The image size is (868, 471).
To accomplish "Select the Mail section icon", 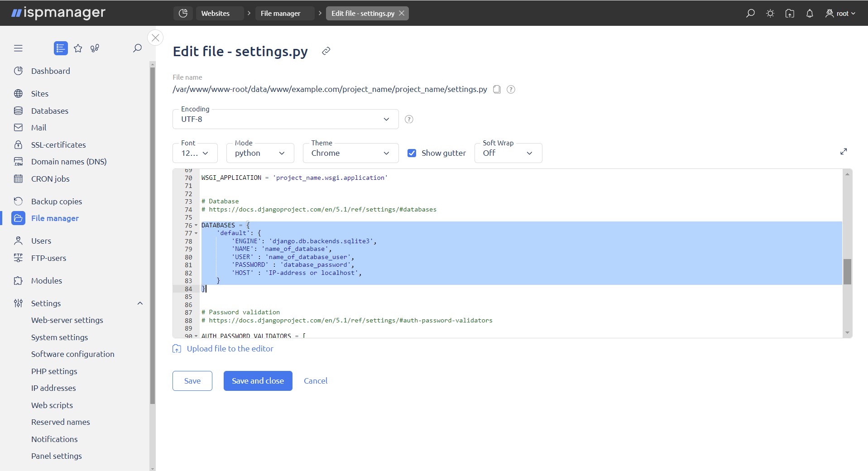I will (18, 127).
